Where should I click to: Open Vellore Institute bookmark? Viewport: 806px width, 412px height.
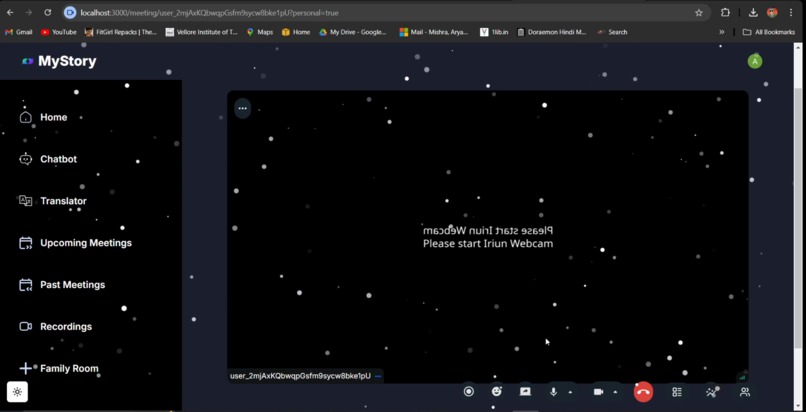point(202,32)
